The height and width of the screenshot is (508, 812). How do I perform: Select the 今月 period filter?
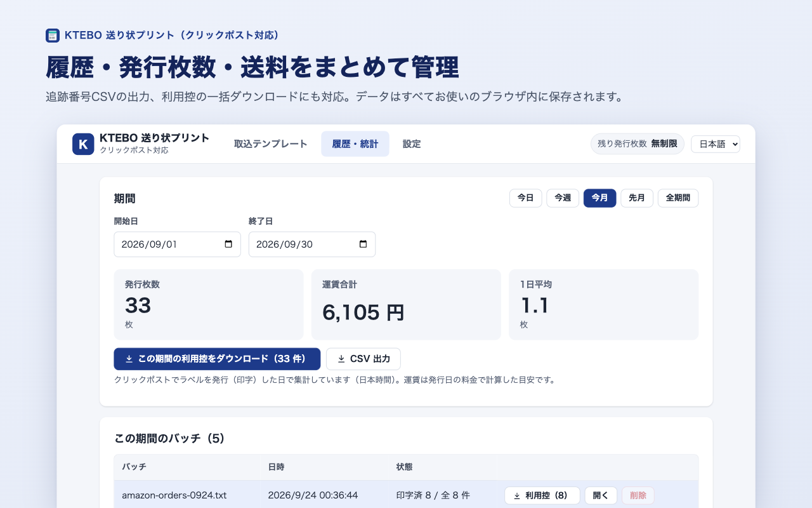pos(599,198)
